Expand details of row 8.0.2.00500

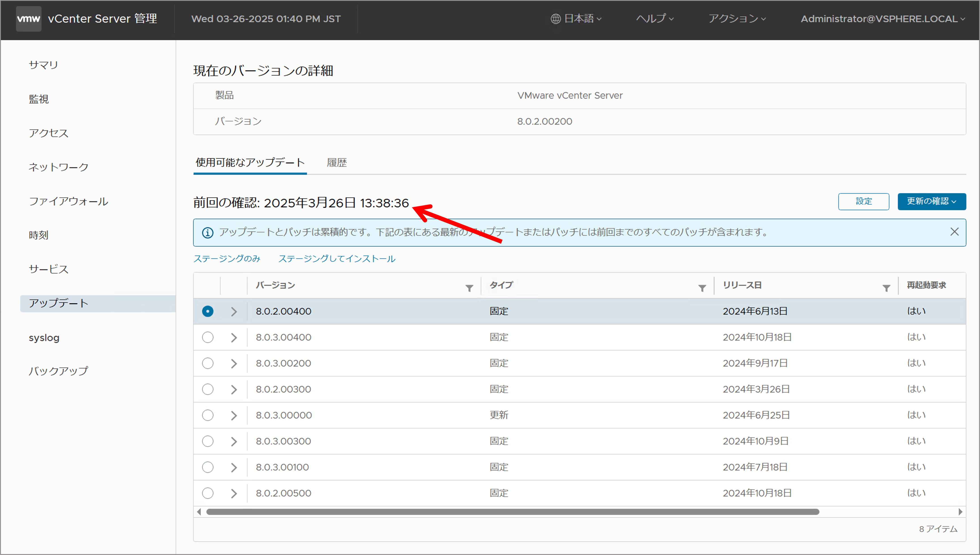coord(234,493)
